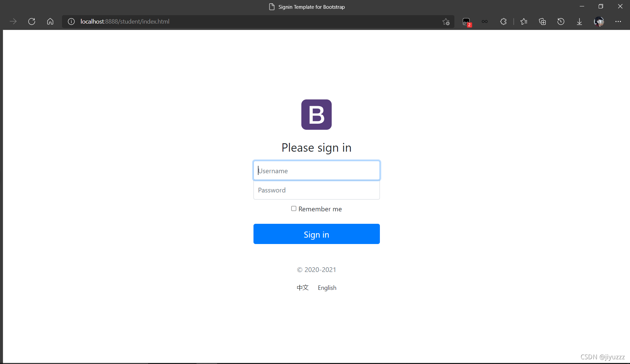Focus the Password input field
Viewport: 630px width, 364px height.
pyautogui.click(x=317, y=190)
